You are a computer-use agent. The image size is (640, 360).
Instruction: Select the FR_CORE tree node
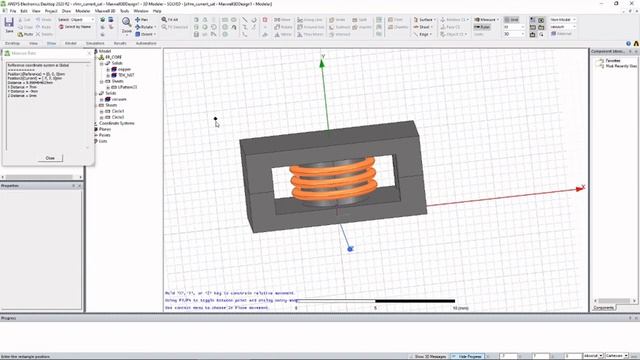pyautogui.click(x=113, y=57)
